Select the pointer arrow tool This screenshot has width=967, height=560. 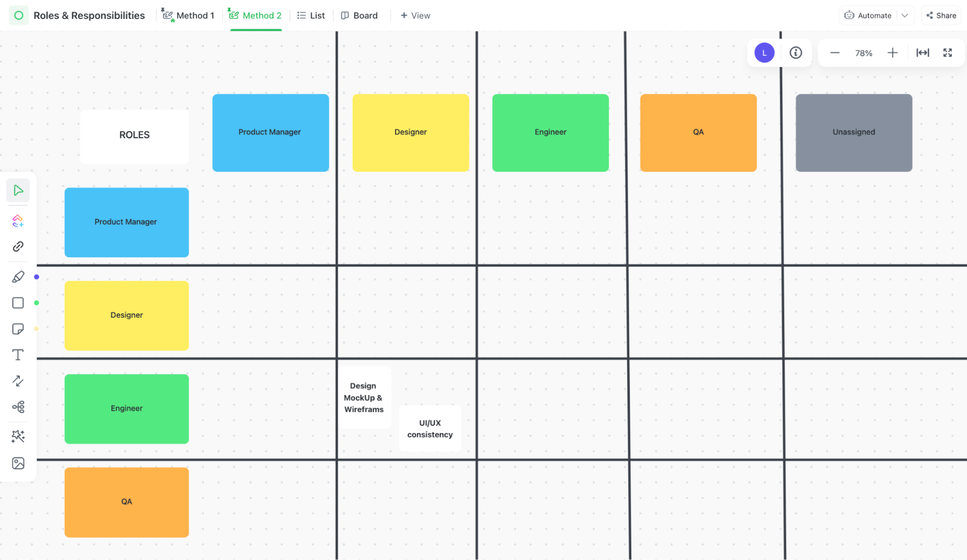(x=18, y=190)
